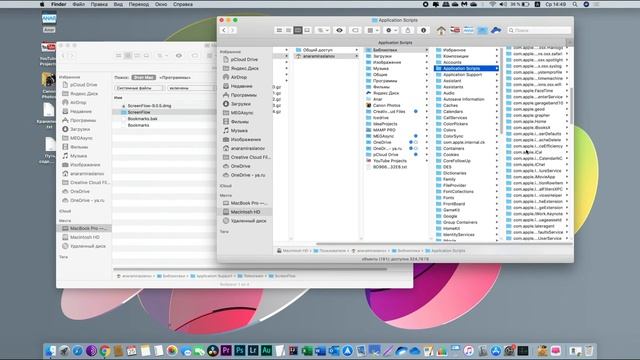Viewport: 640px width, 360px height.
Task: Select the Application Scripts folder row
Action: click(x=467, y=69)
